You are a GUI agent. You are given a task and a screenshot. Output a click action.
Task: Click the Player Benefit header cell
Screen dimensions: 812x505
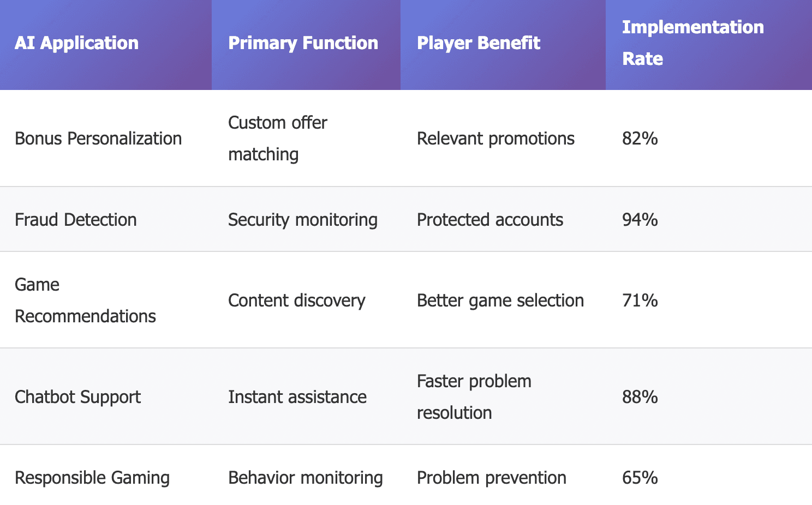(x=478, y=43)
